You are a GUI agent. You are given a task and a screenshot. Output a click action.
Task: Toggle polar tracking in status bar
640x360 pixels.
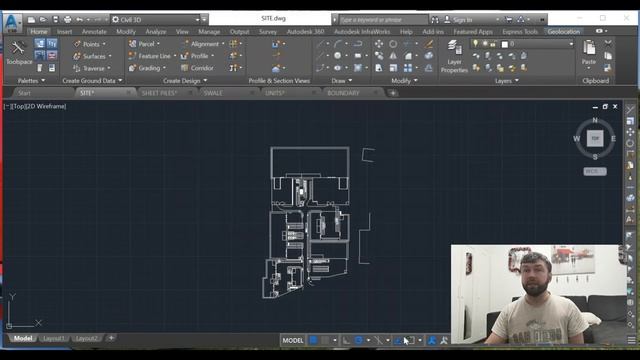coord(358,340)
